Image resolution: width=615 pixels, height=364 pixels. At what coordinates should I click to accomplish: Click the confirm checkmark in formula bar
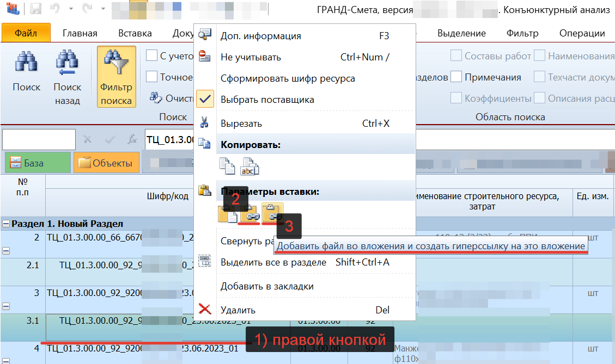[x=110, y=139]
